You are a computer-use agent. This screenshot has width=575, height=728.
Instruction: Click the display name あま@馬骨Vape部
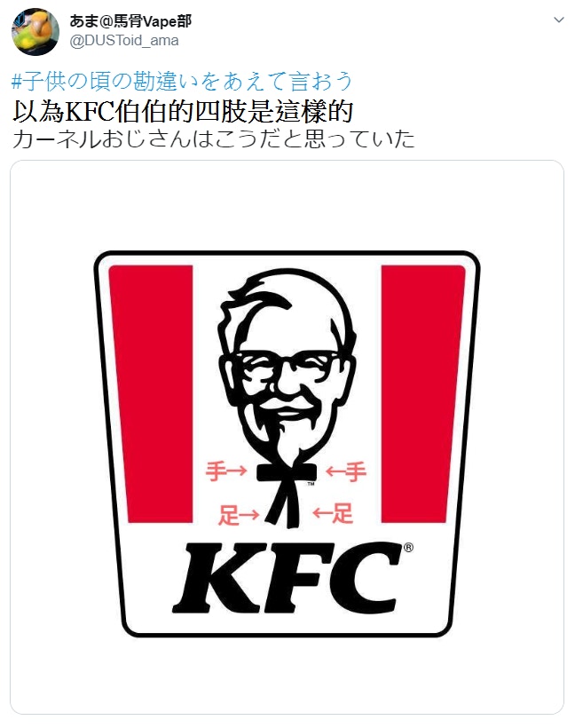click(130, 21)
